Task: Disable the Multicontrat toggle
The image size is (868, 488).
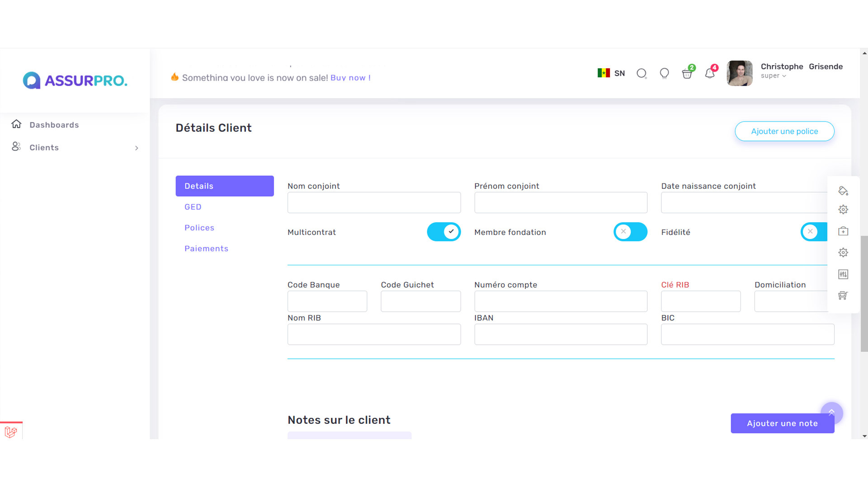Action: pos(443,232)
